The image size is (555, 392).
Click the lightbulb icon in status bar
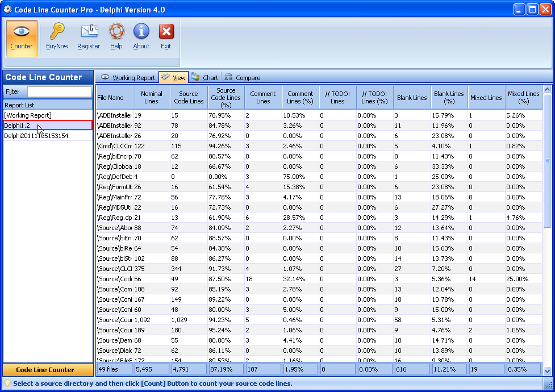pyautogui.click(x=7, y=383)
